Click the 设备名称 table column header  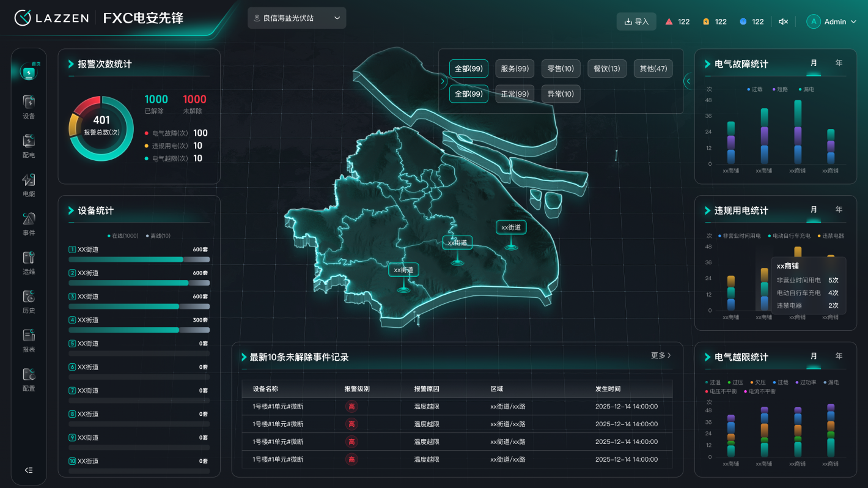pyautogui.click(x=265, y=389)
